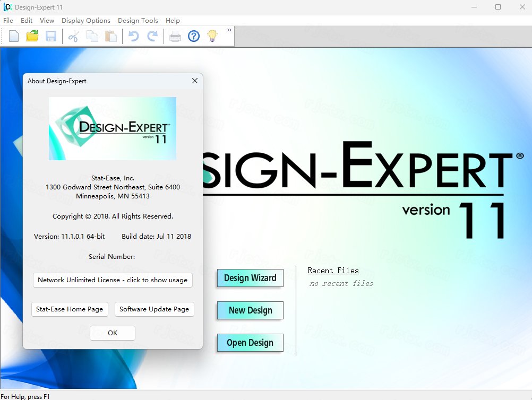Launch the Design Wizard button
Viewport: 532px width, 400px height.
250,278
